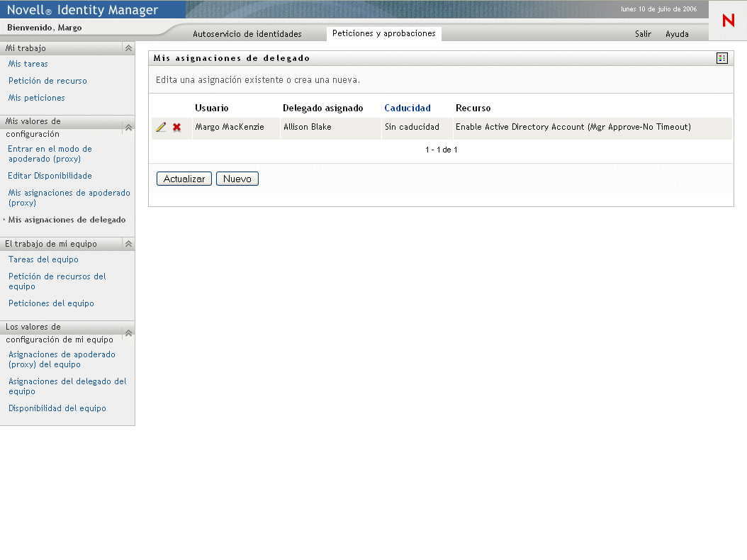Click the 1 - 1 de 1 pager text
Viewport: 747px width, 560px height.
tap(441, 150)
